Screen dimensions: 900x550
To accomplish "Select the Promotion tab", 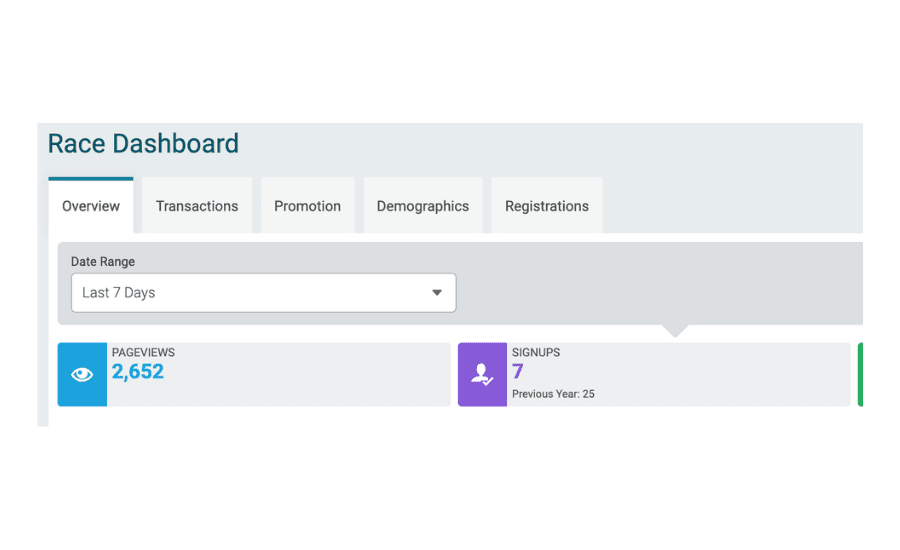I will click(x=307, y=206).
